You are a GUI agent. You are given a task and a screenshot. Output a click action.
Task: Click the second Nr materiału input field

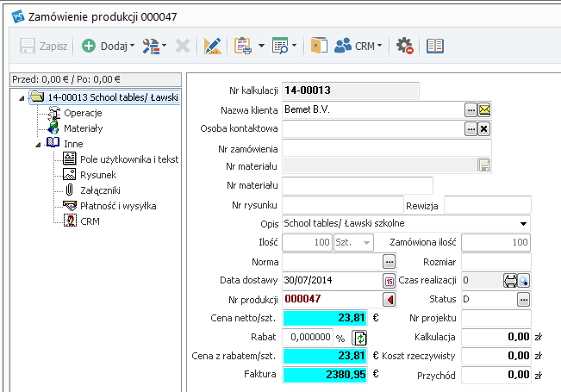(358, 185)
